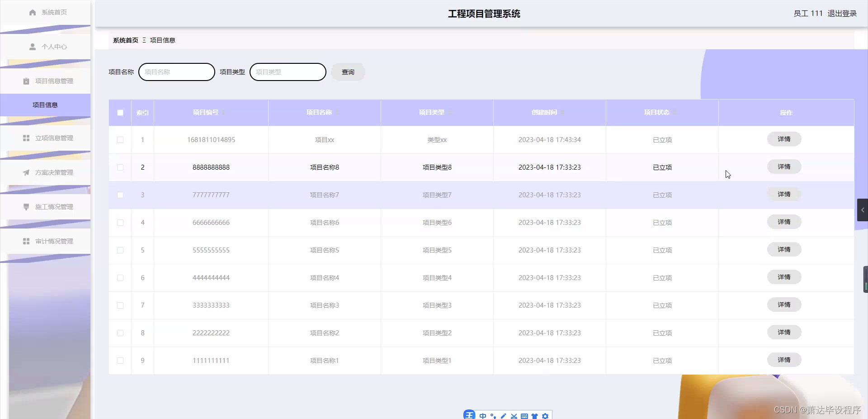The image size is (868, 419).
Task: Click the 索引 column header
Action: [x=142, y=113]
